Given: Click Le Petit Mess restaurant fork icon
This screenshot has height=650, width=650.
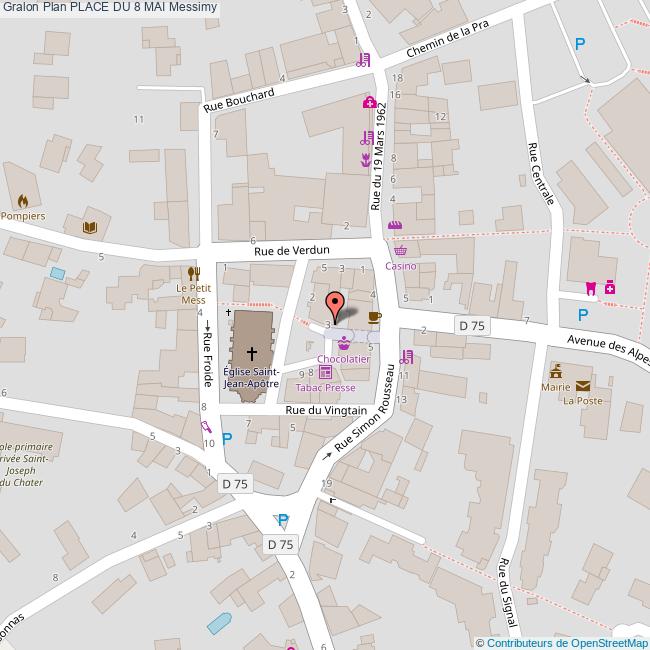Looking at the screenshot, I should (x=192, y=272).
